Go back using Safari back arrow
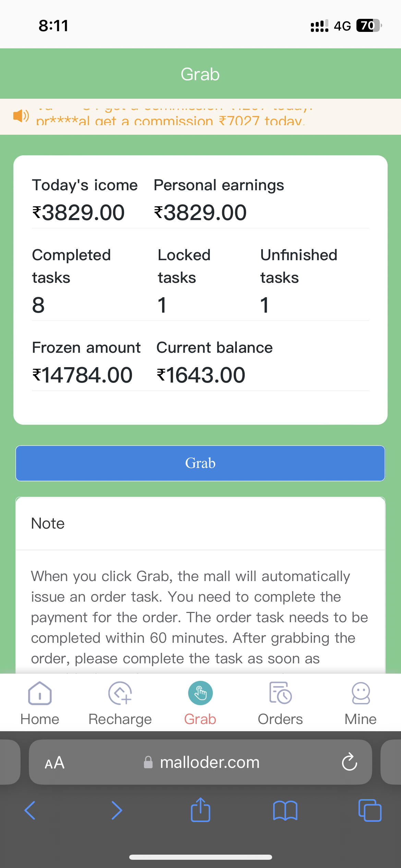This screenshot has height=868, width=401. 30,810
